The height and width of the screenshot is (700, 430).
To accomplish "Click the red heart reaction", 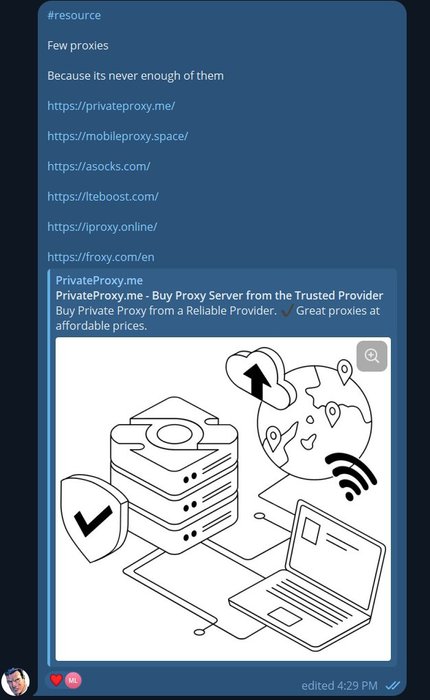I will click(56, 680).
